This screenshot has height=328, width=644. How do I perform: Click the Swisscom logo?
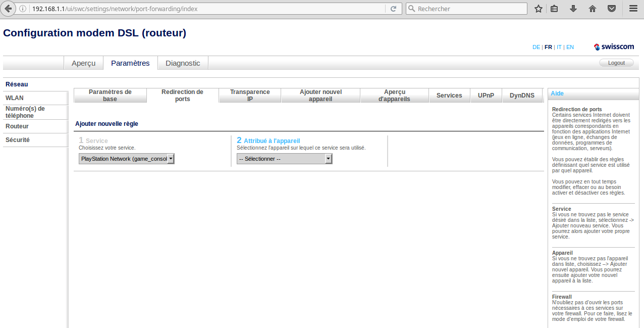point(614,46)
